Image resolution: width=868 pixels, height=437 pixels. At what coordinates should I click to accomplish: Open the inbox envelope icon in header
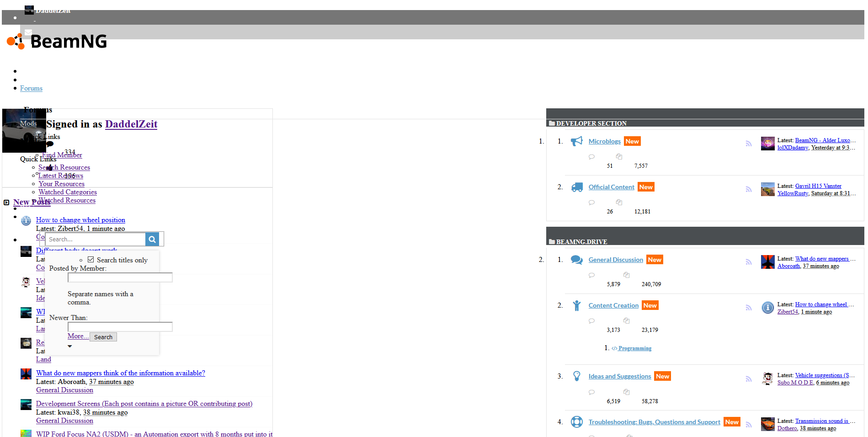click(28, 32)
